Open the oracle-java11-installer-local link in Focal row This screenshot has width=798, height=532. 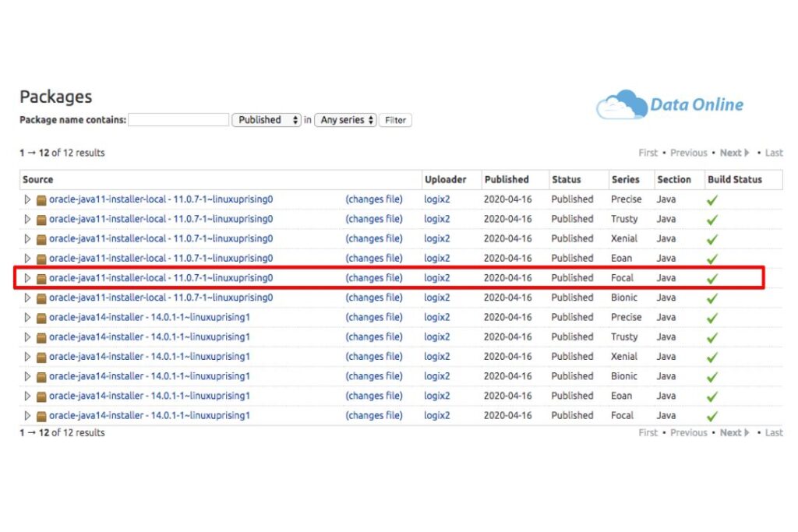[161, 278]
